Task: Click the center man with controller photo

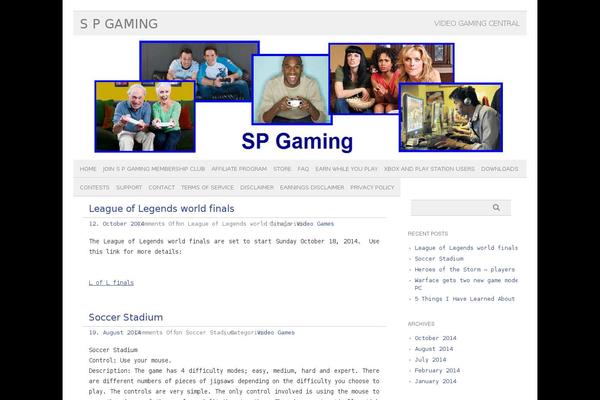Action: 292,89
